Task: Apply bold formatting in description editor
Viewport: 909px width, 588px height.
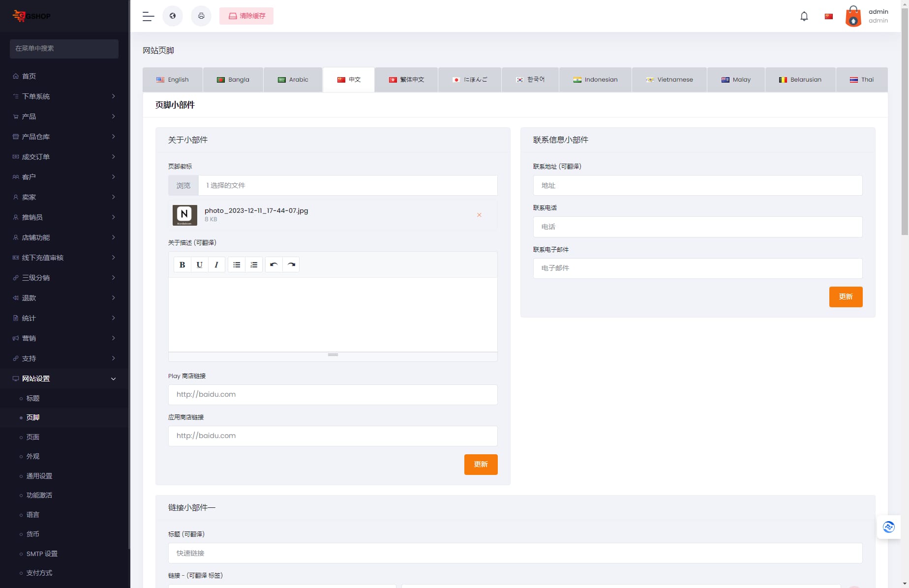Action: [182, 265]
